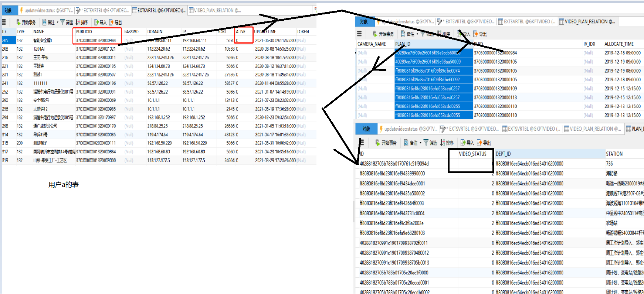The width and height of the screenshot is (644, 294).
Task: Click the DEPT_ID column header
Action: [x=503, y=154]
